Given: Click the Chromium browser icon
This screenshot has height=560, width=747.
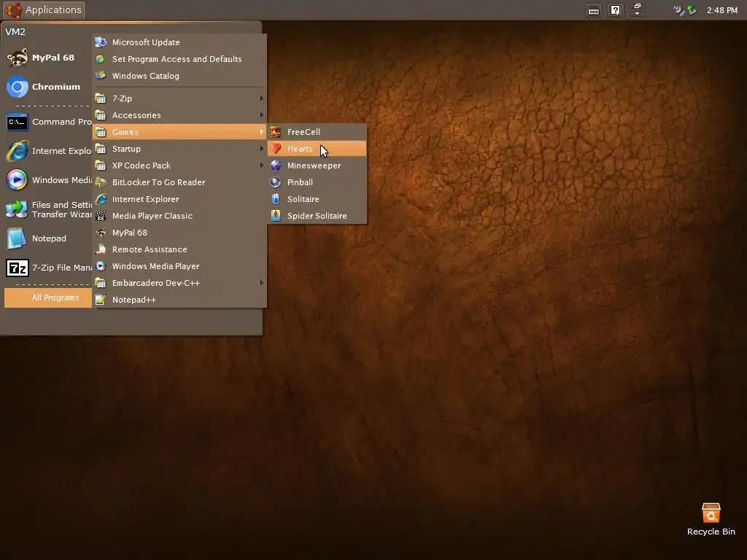Looking at the screenshot, I should pos(18,87).
